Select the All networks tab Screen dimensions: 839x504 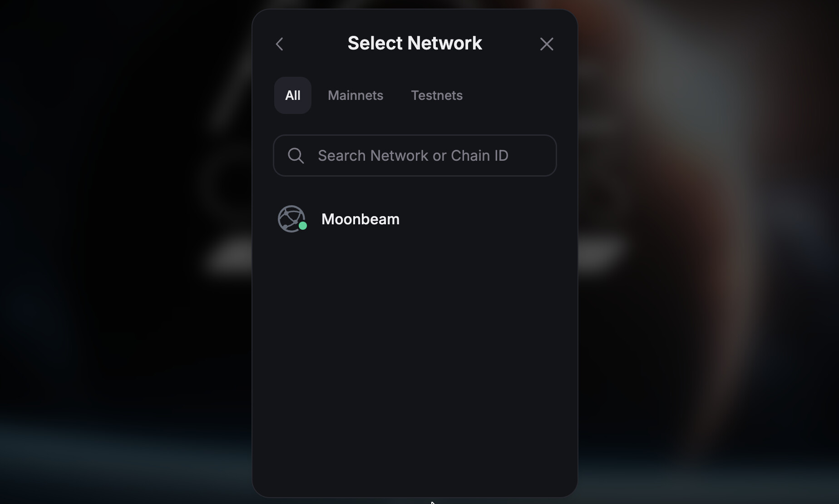click(293, 95)
